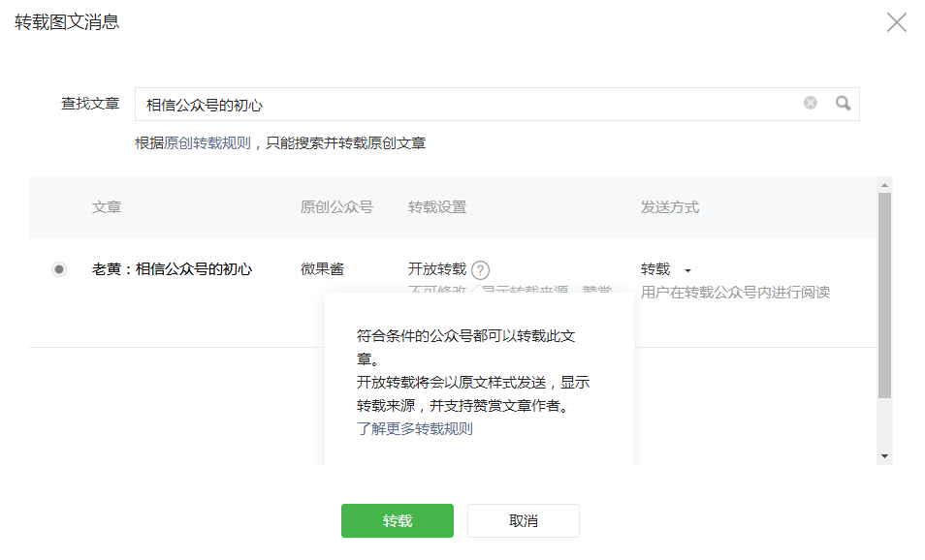Open the 转载 send-method dropdown

click(x=666, y=269)
